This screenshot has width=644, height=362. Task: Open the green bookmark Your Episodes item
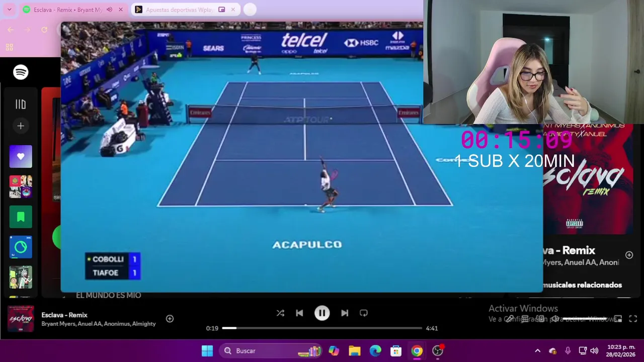click(x=21, y=217)
